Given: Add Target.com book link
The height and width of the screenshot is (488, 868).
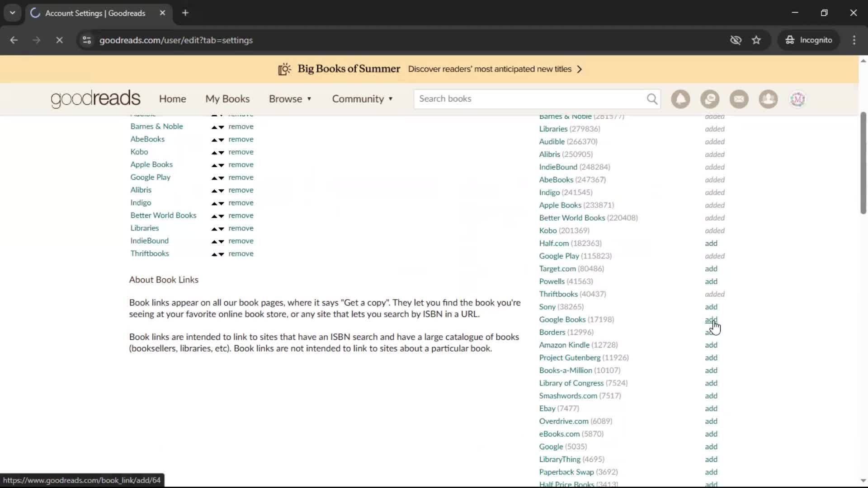Looking at the screenshot, I should point(711,269).
